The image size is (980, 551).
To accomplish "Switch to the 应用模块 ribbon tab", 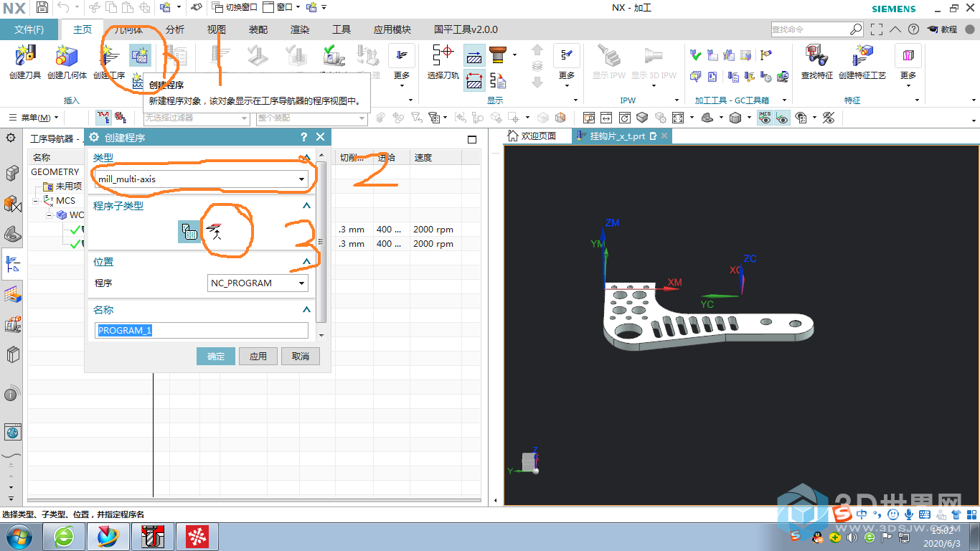I will tap(392, 29).
